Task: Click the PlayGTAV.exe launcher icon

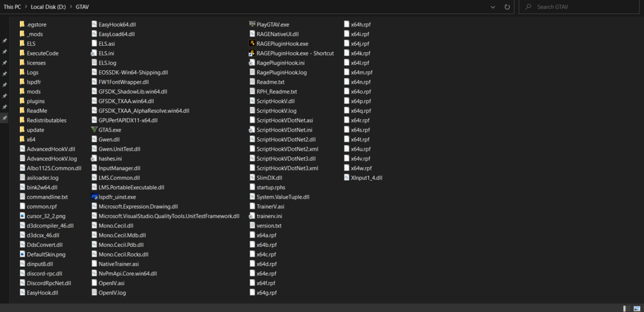Action: [252, 24]
